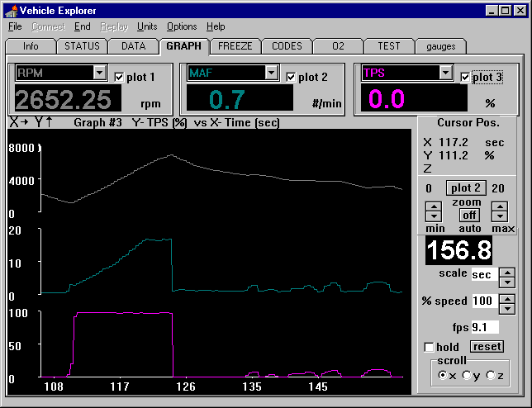
Task: Uncheck the plot 1 checkbox
Action: (119, 78)
